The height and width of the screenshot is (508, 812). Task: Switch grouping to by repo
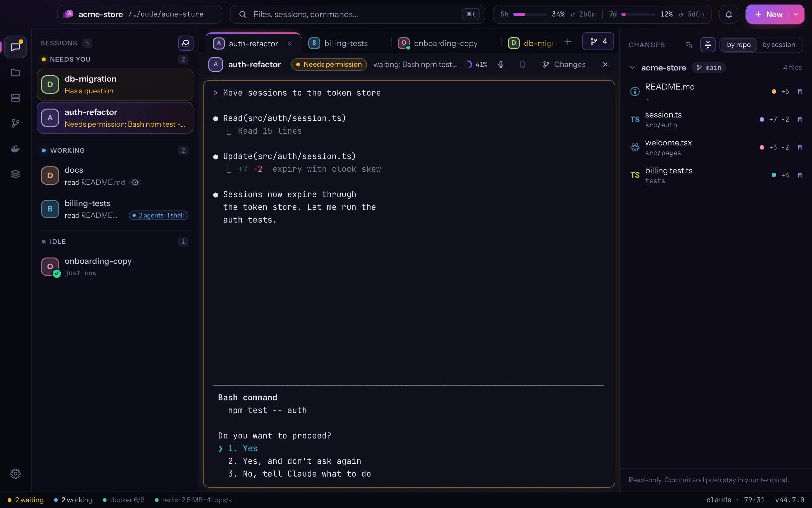click(738, 45)
